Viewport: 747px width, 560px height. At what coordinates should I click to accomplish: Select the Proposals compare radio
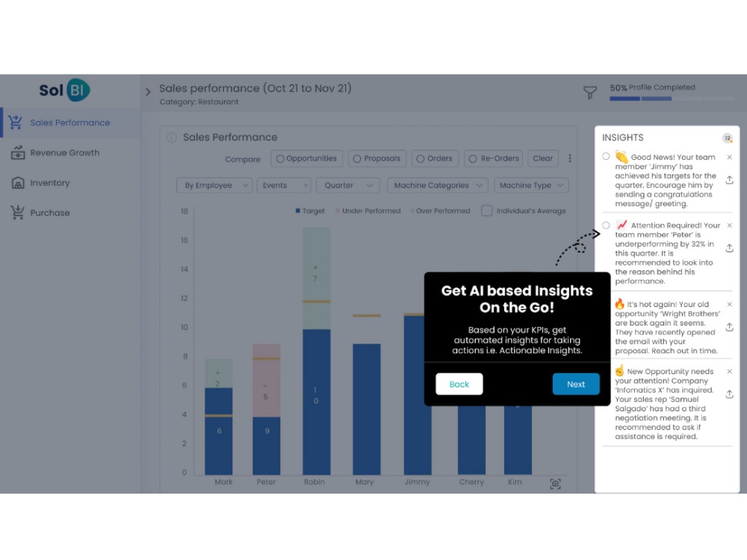coord(357,158)
